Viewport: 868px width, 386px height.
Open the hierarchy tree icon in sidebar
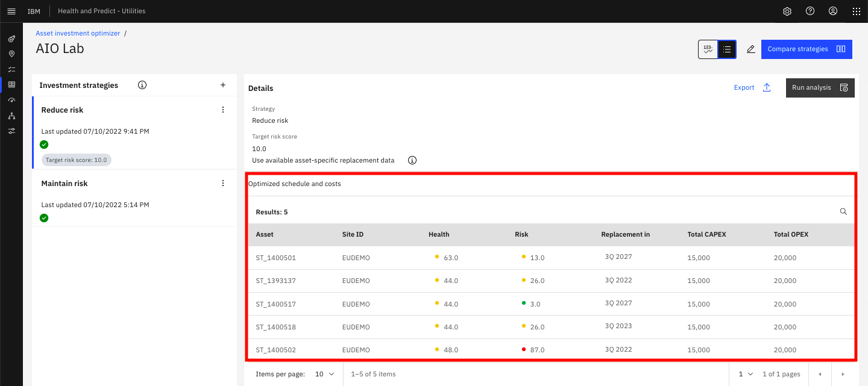11,116
